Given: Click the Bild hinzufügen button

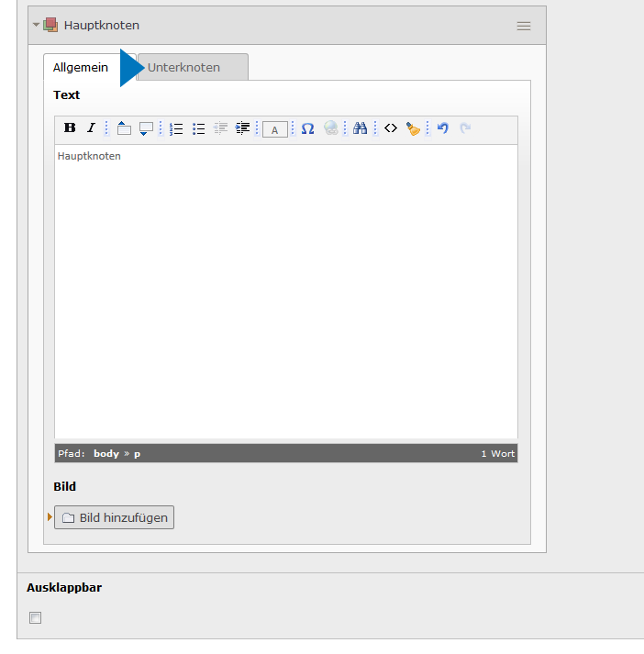Looking at the screenshot, I should click(114, 517).
